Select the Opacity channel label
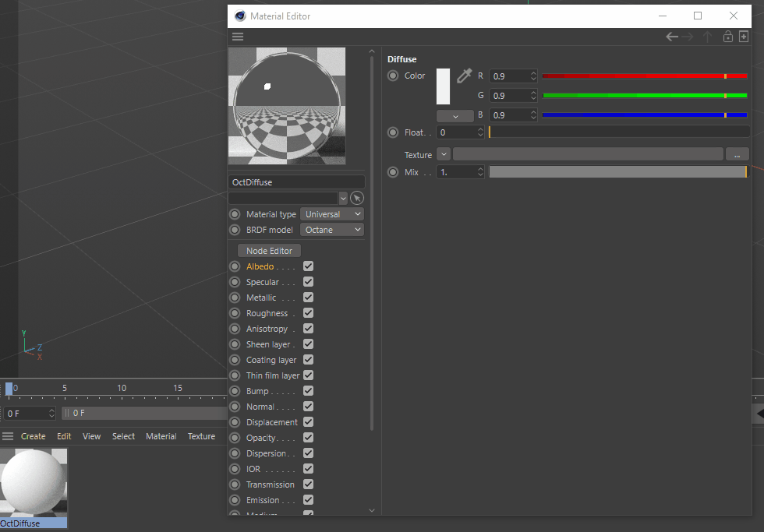This screenshot has height=532, width=764. pyautogui.click(x=260, y=438)
